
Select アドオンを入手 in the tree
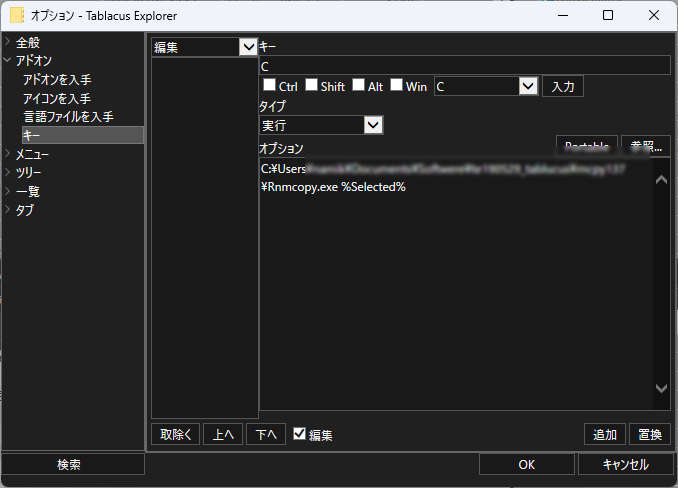tap(57, 80)
